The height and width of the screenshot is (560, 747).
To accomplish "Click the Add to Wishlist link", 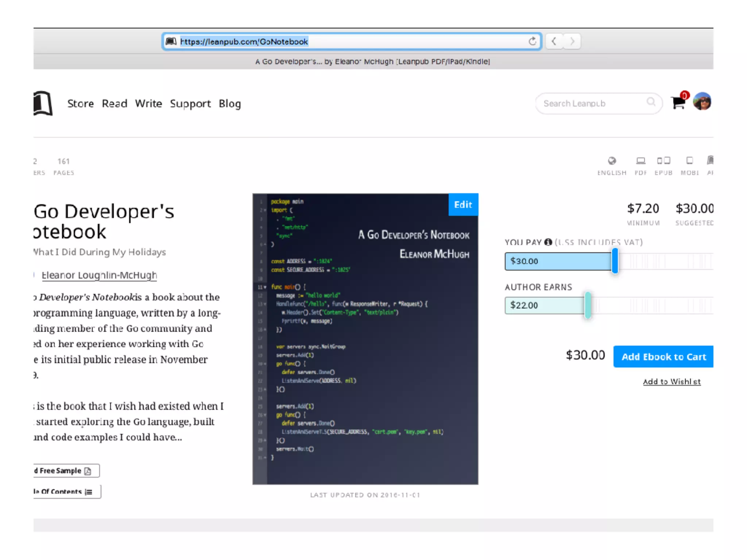I will (x=671, y=382).
